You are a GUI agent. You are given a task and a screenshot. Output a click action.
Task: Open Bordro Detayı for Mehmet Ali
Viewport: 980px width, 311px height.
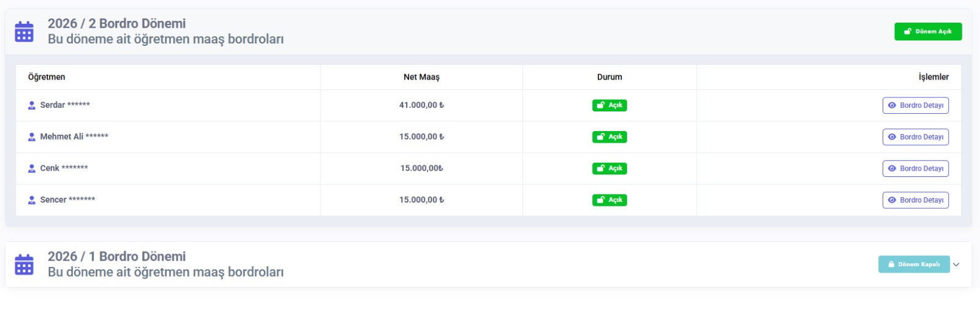[x=915, y=137]
